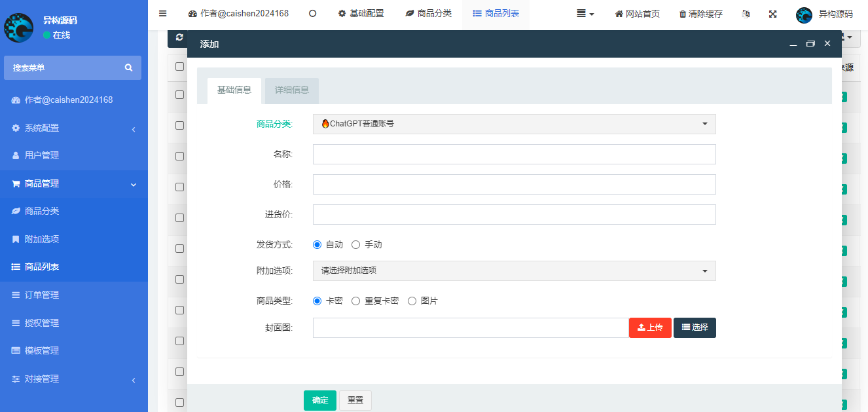Screen dimensions: 868x412
Task: Click the green 确定 confirm button
Action: tap(319, 400)
